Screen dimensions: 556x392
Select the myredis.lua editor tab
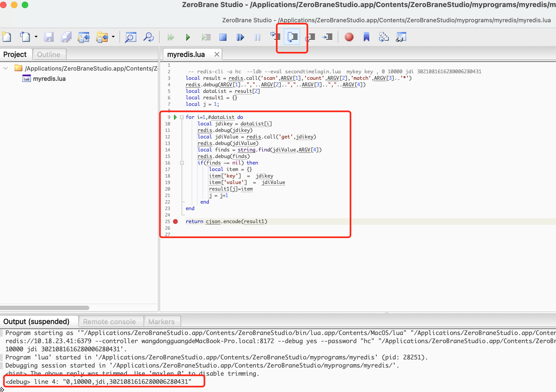186,54
